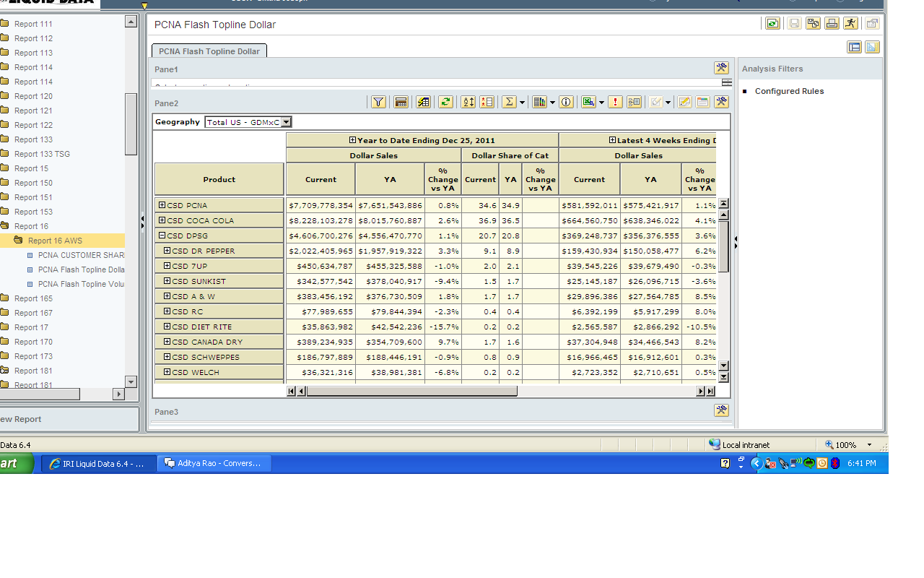Image resolution: width=924 pixels, height=578 pixels.
Task: Expand the CSD CANADA DRY row
Action: [x=167, y=342]
